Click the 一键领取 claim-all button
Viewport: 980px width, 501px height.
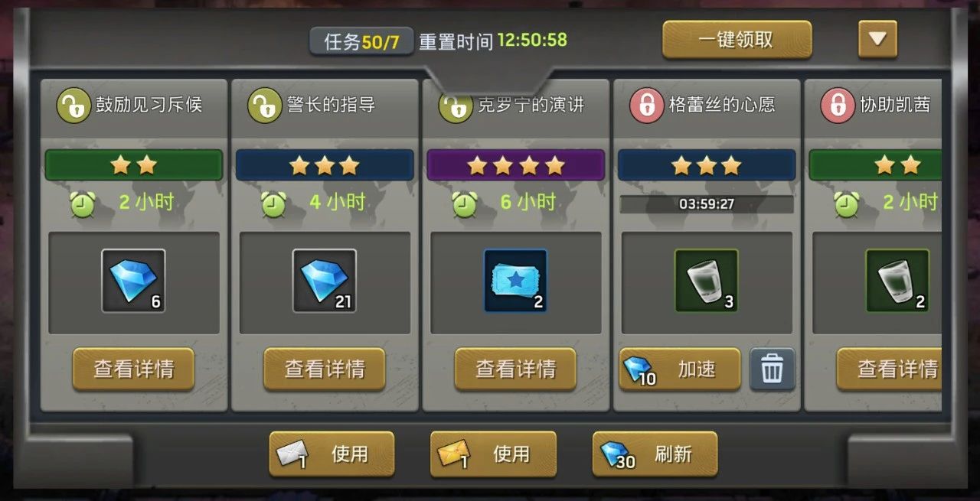(737, 40)
